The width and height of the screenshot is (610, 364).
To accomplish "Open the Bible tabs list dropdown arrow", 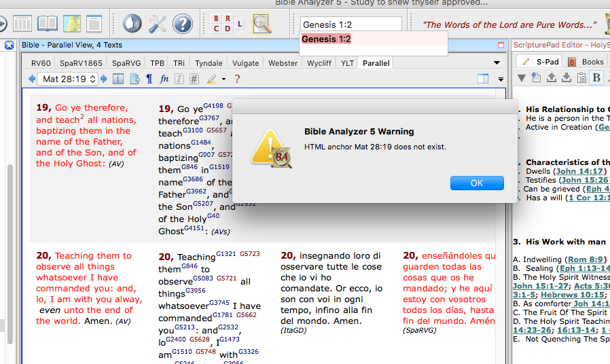I will [x=497, y=62].
